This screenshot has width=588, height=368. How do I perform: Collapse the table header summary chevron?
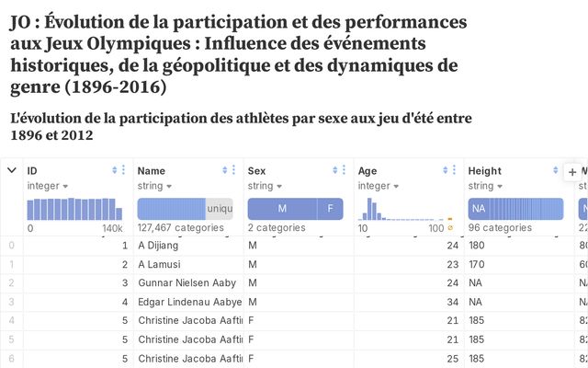12,170
